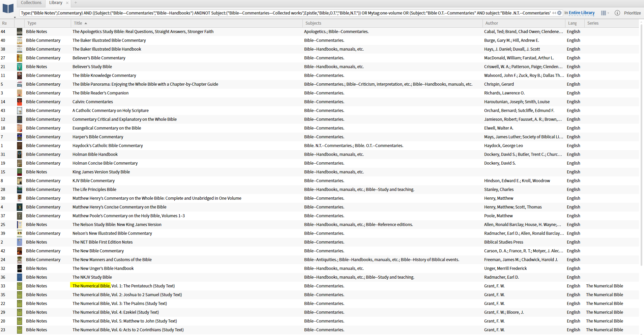Open 'Commentary Critical and Explanatory on the Whole Bible' title
644x335 pixels.
[124, 119]
